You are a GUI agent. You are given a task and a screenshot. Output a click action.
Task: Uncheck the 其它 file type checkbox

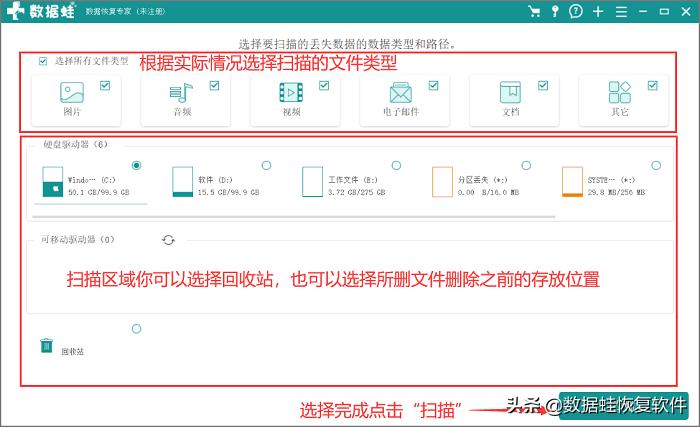tap(653, 85)
